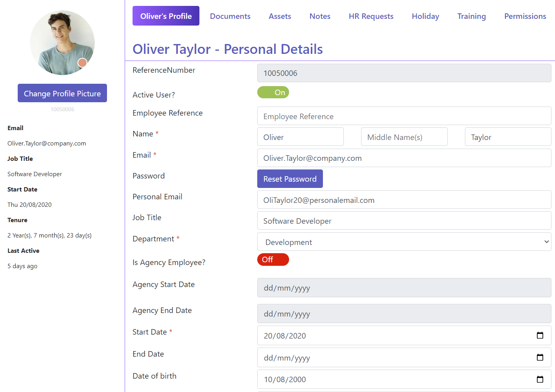The height and width of the screenshot is (392, 555).
Task: Open the Training tab
Action: [x=471, y=16]
